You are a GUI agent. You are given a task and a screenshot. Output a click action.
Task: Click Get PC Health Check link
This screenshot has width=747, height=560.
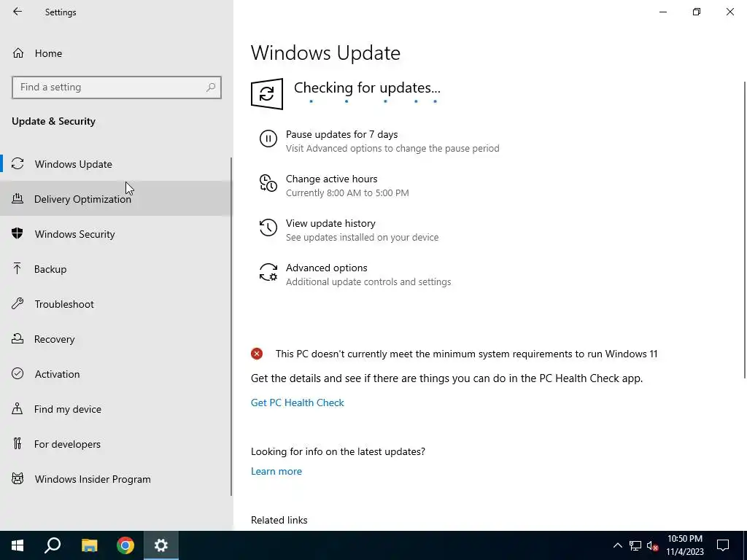pyautogui.click(x=298, y=402)
